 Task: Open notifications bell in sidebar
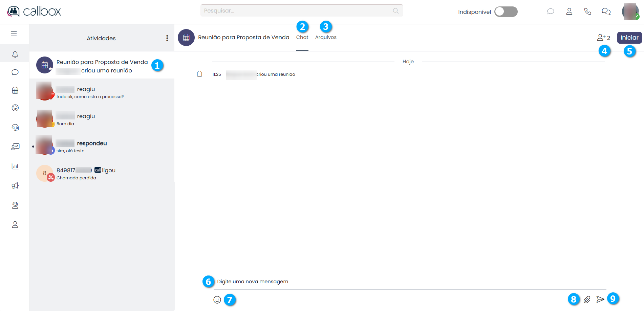click(x=15, y=54)
